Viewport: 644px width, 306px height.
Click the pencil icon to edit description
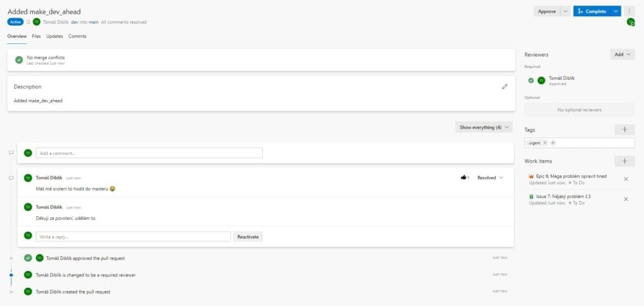tap(504, 87)
